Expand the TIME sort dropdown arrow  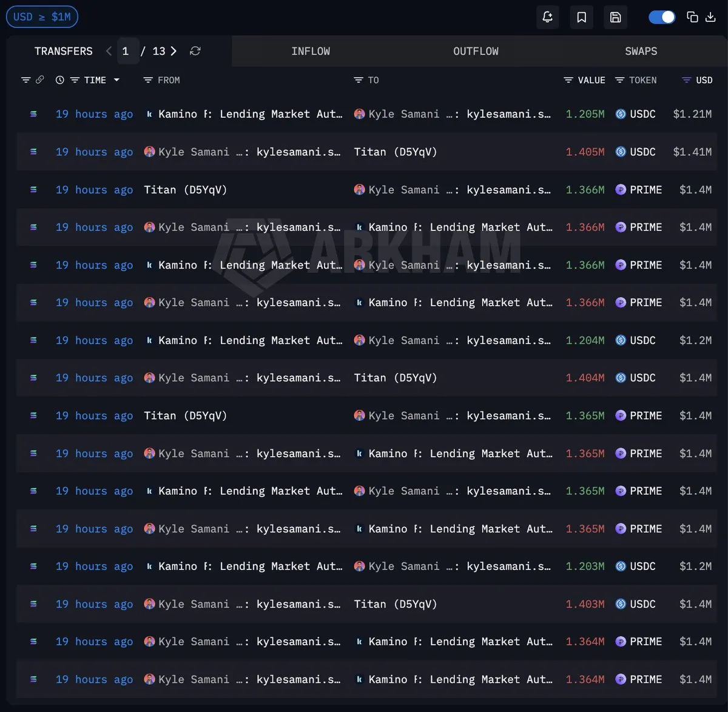click(x=116, y=80)
